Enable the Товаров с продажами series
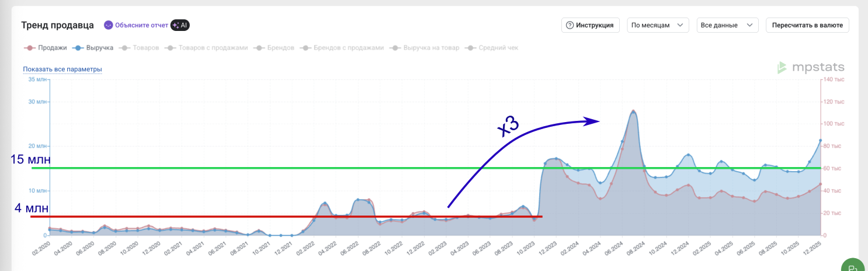868x271 pixels. click(207, 47)
